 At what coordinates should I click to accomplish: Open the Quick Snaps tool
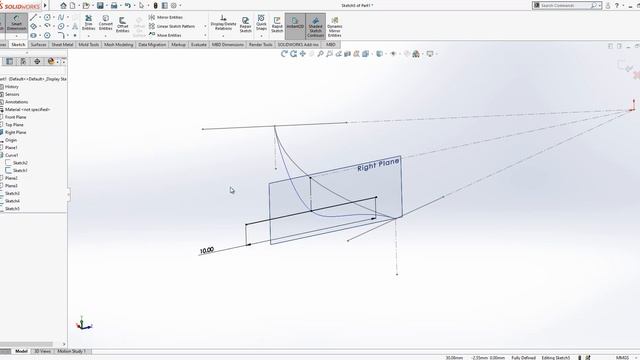click(x=261, y=22)
